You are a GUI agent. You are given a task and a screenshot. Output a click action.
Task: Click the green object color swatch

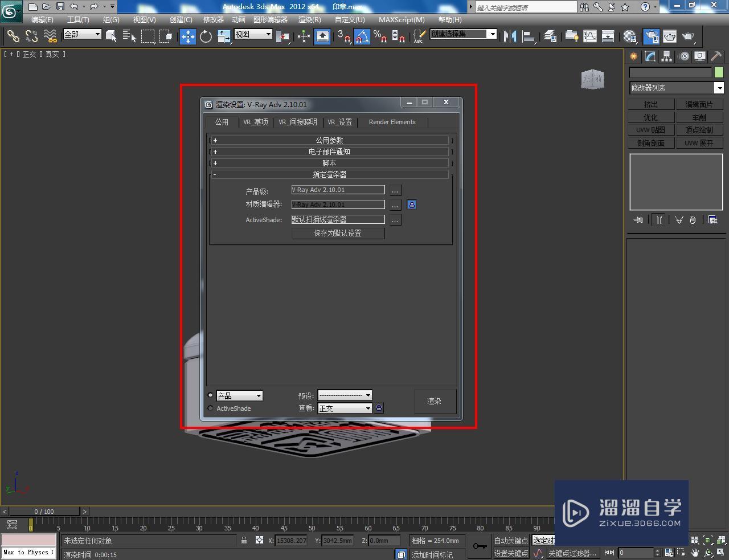coord(719,72)
